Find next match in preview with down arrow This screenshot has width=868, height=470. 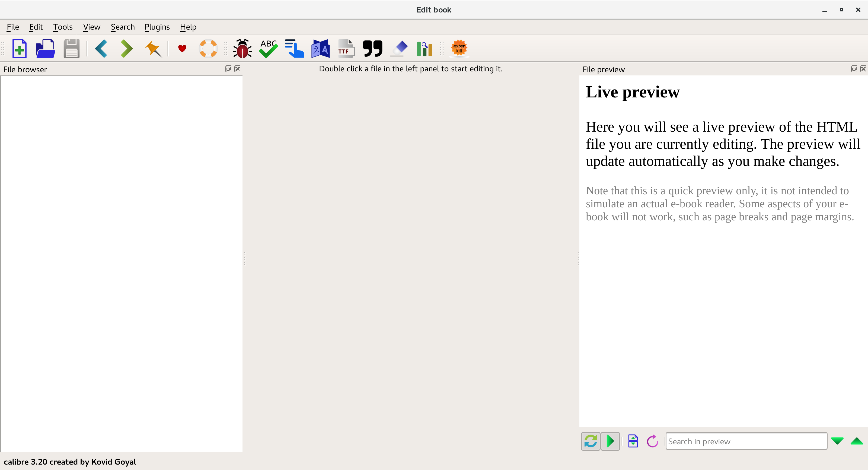(x=837, y=441)
